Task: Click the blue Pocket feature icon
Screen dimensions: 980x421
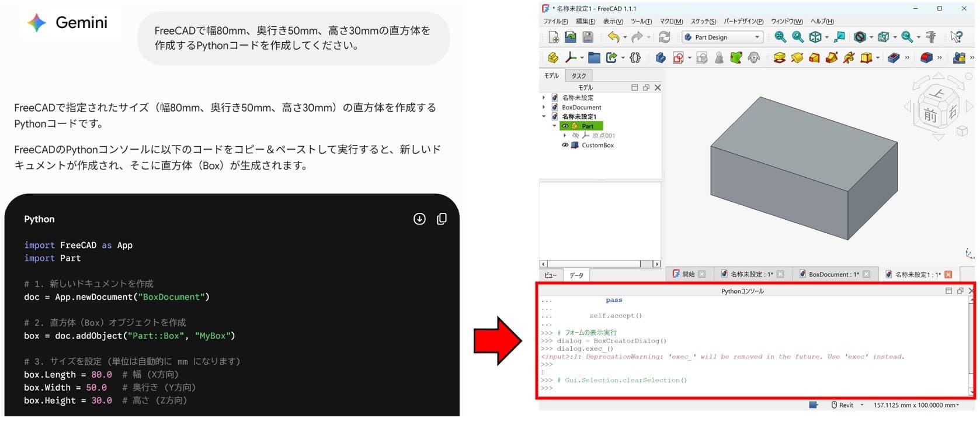Action: tap(894, 57)
